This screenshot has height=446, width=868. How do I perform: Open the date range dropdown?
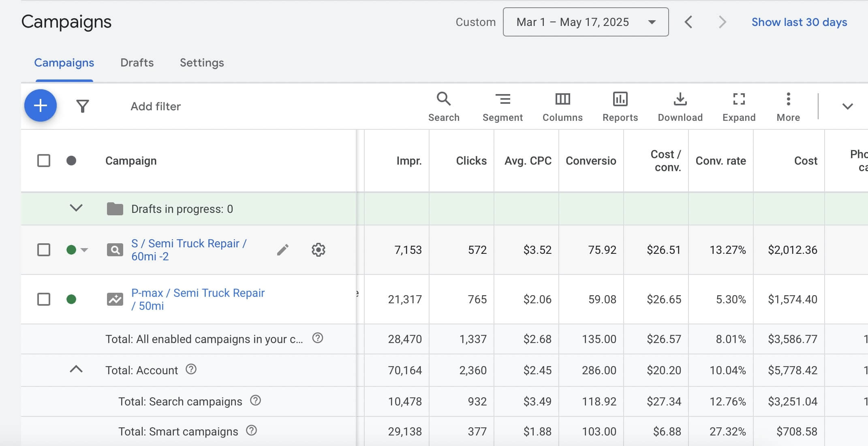coord(586,22)
